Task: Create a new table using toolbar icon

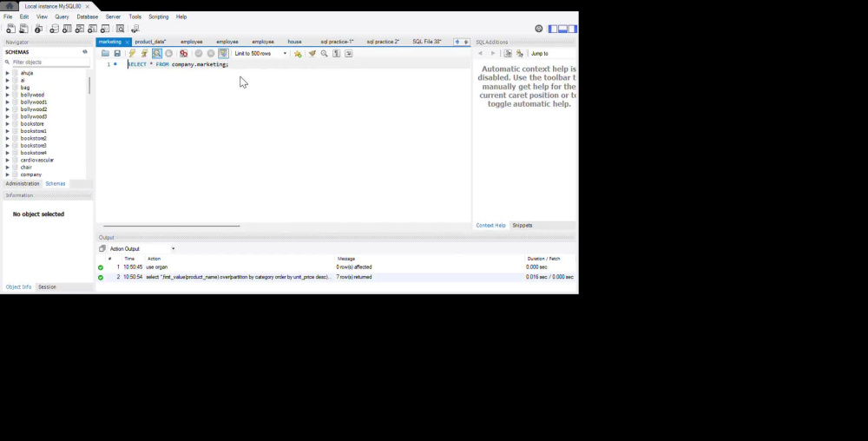Action: (67, 29)
